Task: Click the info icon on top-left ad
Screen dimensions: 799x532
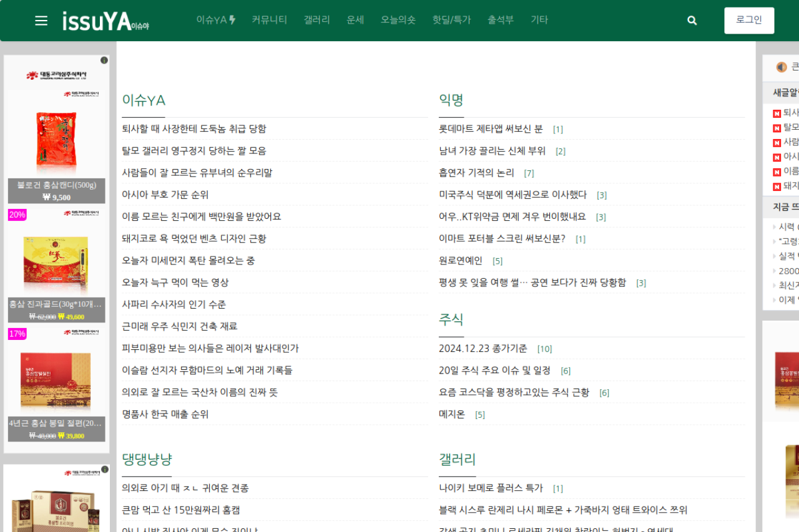Action: tap(104, 60)
